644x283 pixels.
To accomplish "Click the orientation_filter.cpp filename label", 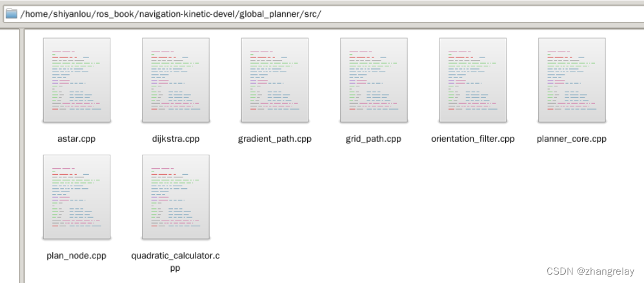I will click(x=473, y=139).
